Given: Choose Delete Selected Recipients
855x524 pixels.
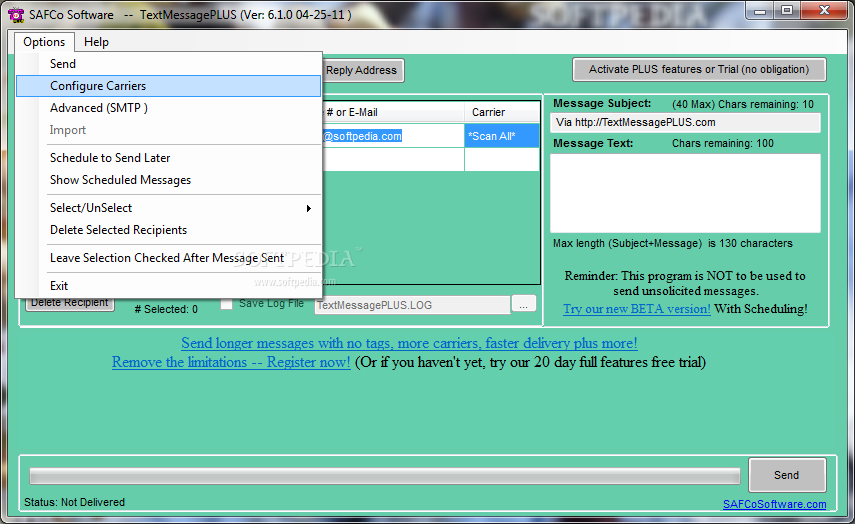Looking at the screenshot, I should pos(168,230).
